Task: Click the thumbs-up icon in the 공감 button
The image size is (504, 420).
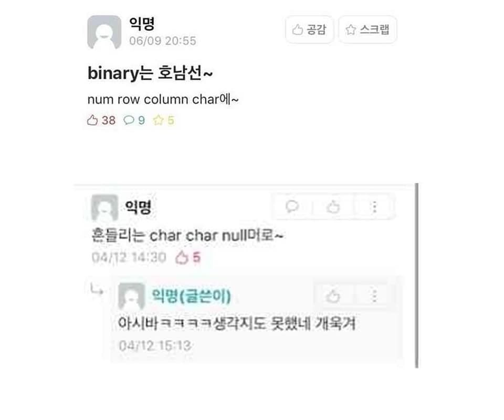Action: pos(297,29)
